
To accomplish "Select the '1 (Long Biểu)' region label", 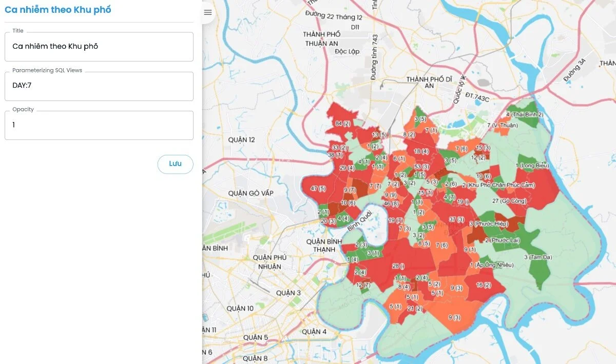I will 532,166.
